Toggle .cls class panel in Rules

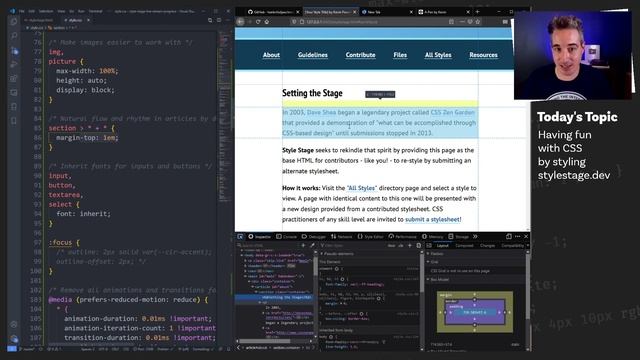click(401, 245)
